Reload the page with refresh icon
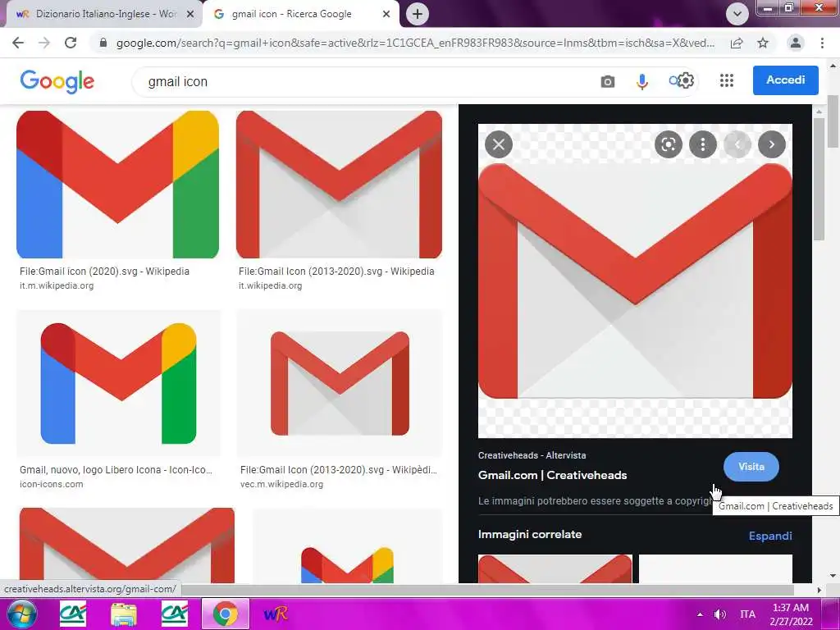The height and width of the screenshot is (630, 840). [x=71, y=43]
